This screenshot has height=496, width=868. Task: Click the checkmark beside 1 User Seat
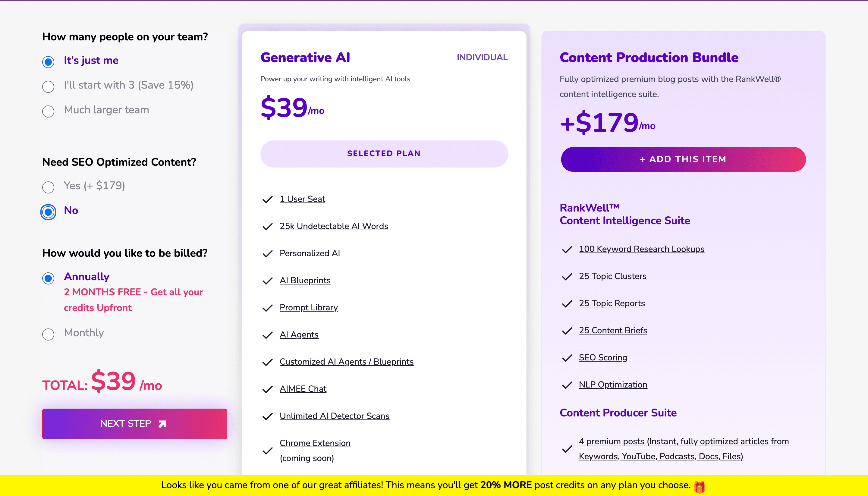[x=268, y=199]
